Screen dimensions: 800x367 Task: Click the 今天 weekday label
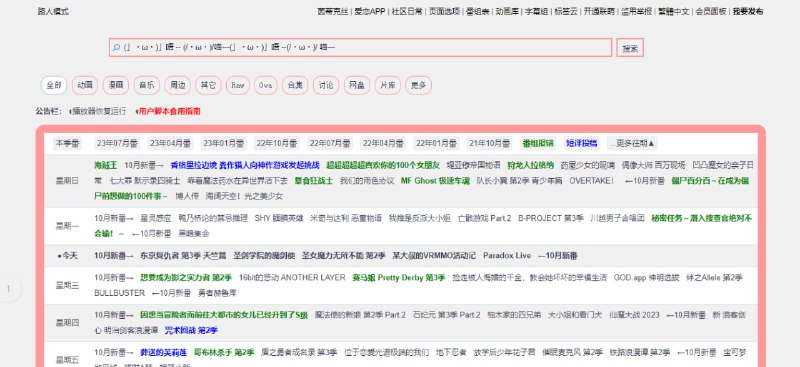tap(67, 255)
